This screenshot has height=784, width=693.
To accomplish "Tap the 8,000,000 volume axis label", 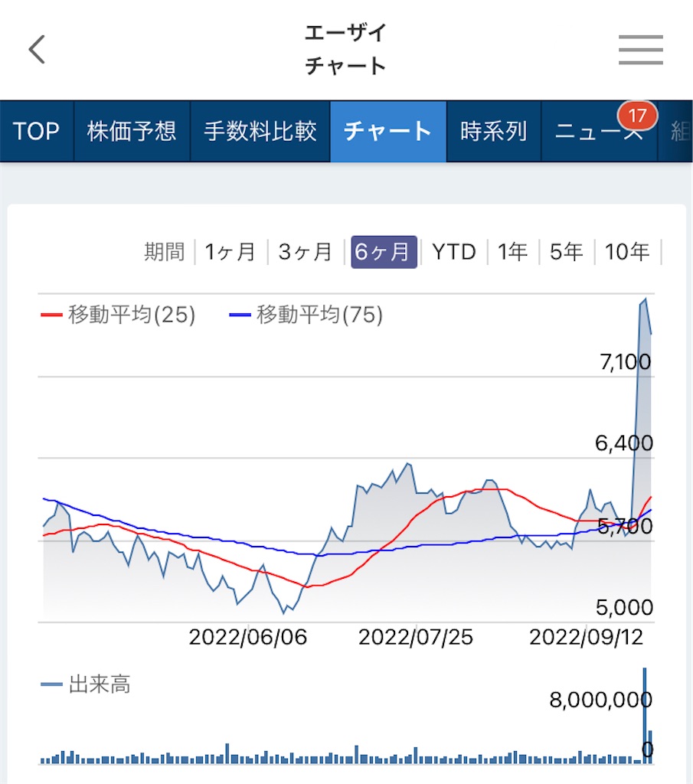I will [x=600, y=700].
